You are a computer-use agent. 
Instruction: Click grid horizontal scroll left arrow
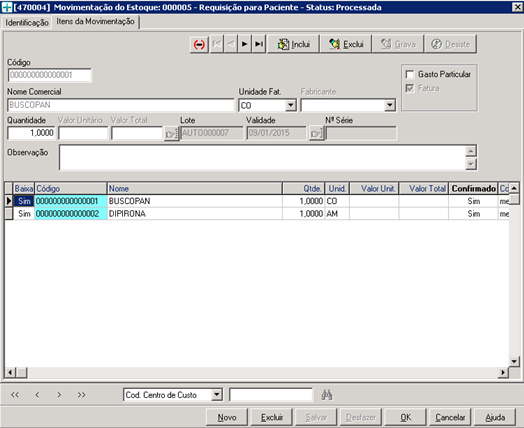click(10, 372)
